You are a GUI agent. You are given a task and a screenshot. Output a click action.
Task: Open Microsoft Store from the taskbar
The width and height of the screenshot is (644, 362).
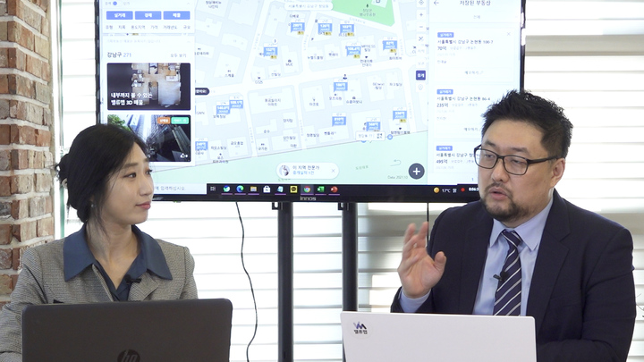[x=267, y=189]
